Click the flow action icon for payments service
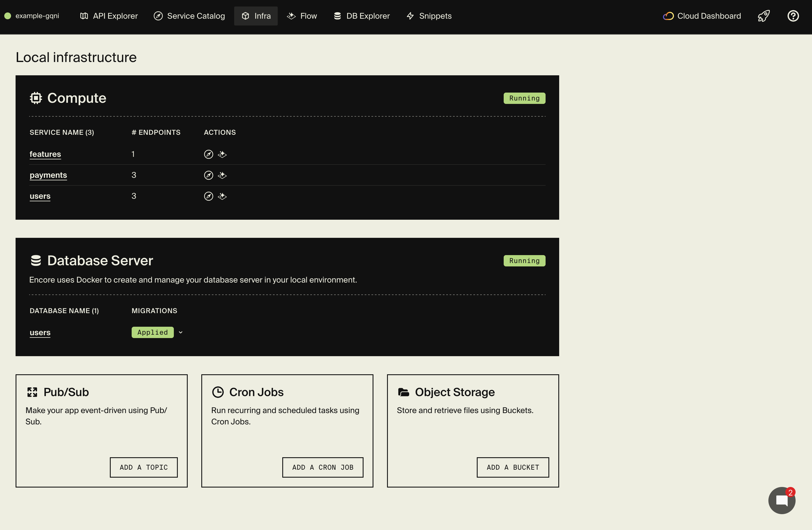This screenshot has height=530, width=812. coord(222,175)
